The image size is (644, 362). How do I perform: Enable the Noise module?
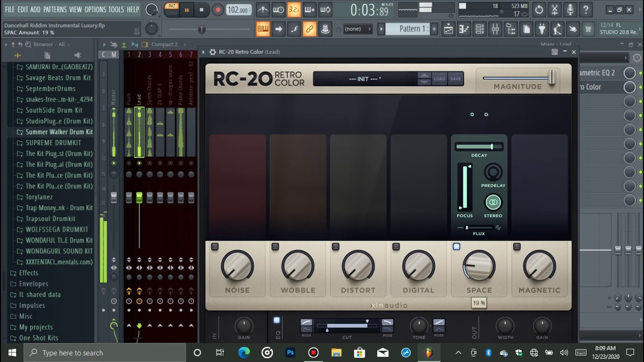(215, 246)
